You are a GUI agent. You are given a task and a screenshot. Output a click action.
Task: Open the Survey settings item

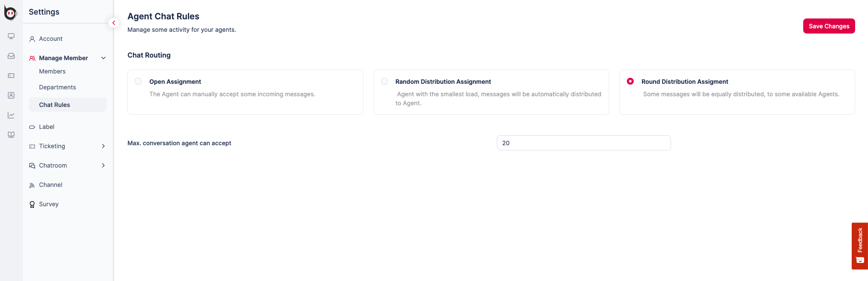pyautogui.click(x=48, y=204)
